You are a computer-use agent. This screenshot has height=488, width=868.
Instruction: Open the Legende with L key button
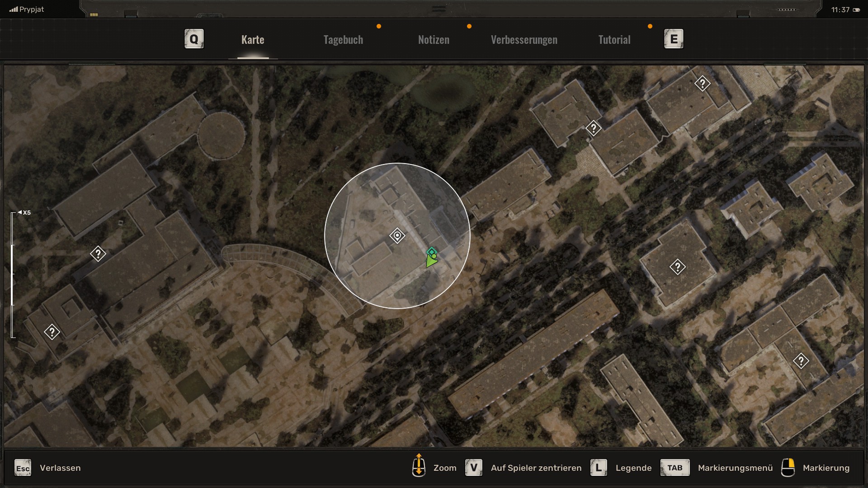(x=599, y=468)
